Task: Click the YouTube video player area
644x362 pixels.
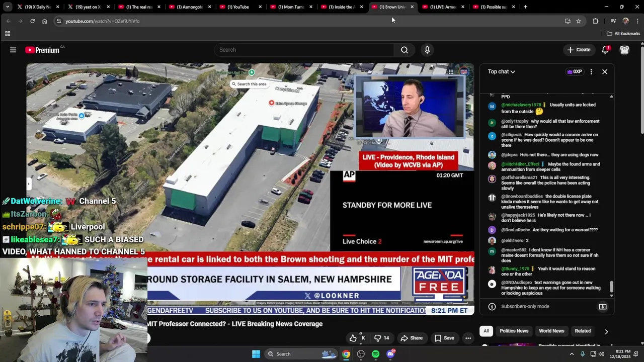Action: 250,189
